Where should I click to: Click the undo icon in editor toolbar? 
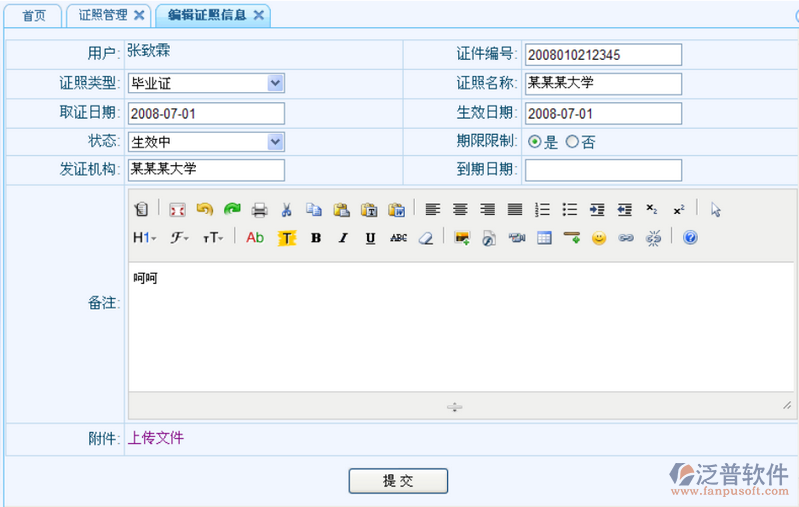click(x=204, y=210)
